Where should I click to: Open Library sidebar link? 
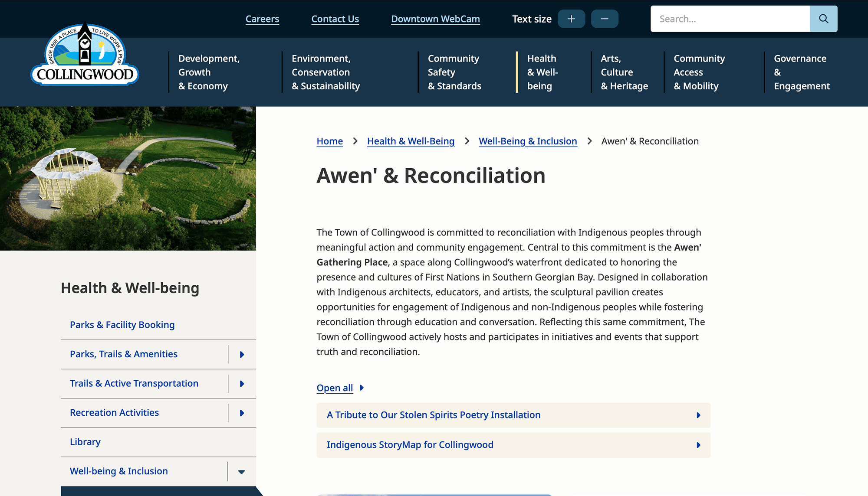point(85,442)
